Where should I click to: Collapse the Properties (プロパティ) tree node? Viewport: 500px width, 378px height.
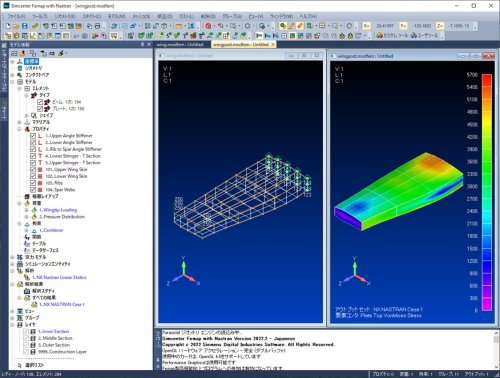[x=20, y=129]
